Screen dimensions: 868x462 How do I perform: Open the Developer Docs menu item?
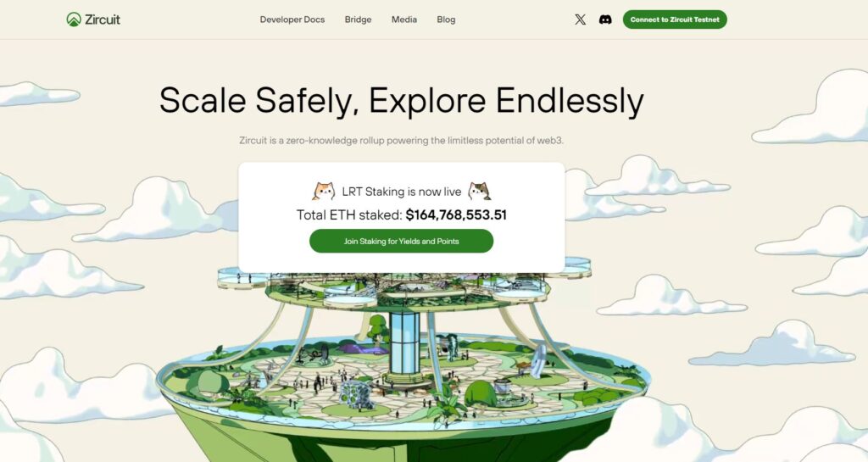292,19
